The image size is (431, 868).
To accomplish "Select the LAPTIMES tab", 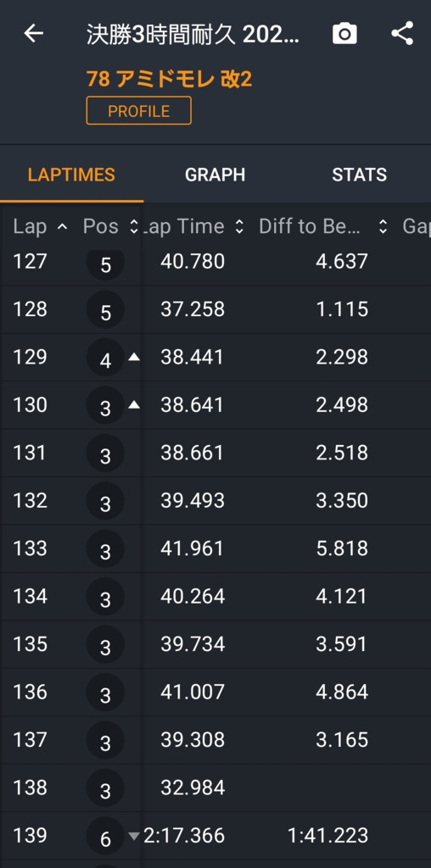I will coord(71,175).
